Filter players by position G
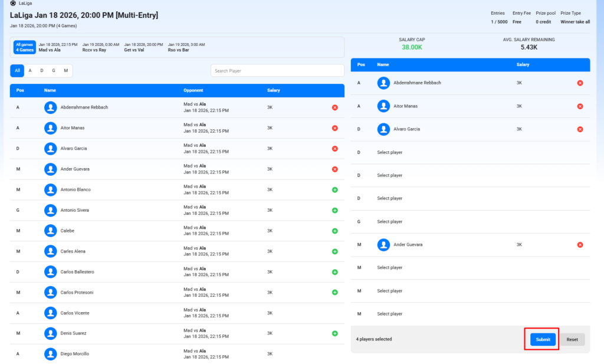The height and width of the screenshot is (364, 604). pos(54,71)
